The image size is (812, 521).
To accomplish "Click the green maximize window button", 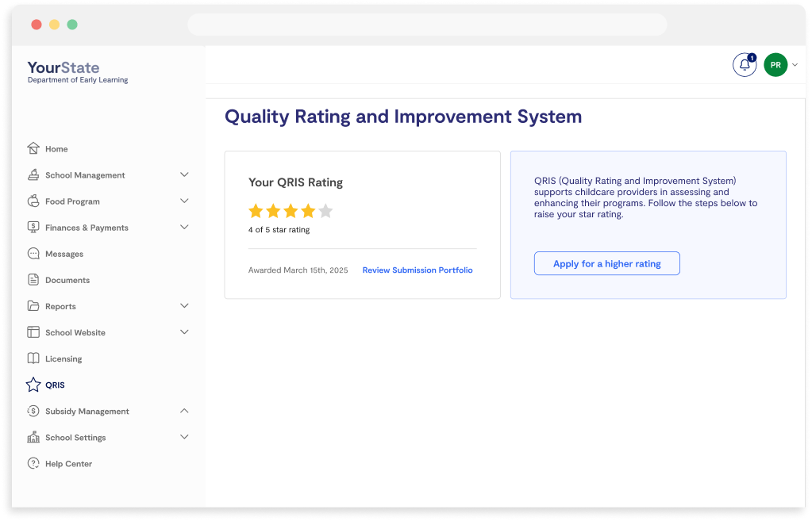I will tap(72, 25).
